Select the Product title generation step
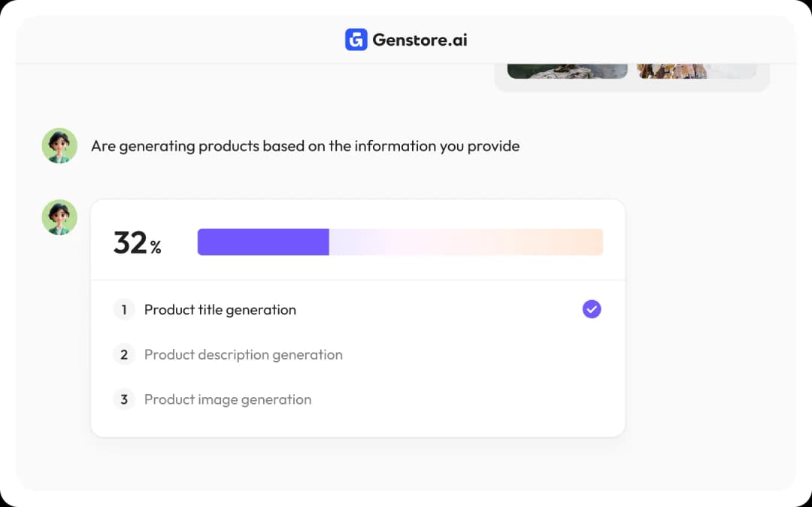Screen dimensions: 812x507 [x=220, y=310]
